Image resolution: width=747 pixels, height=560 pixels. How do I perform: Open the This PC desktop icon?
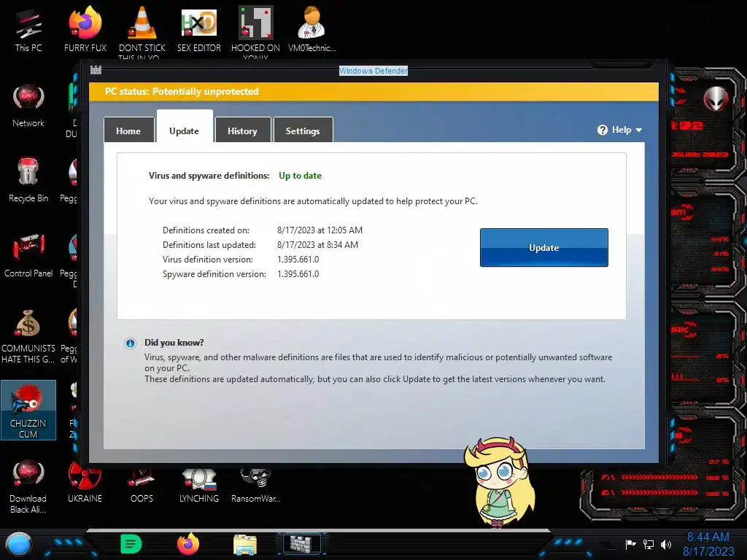pos(28,29)
